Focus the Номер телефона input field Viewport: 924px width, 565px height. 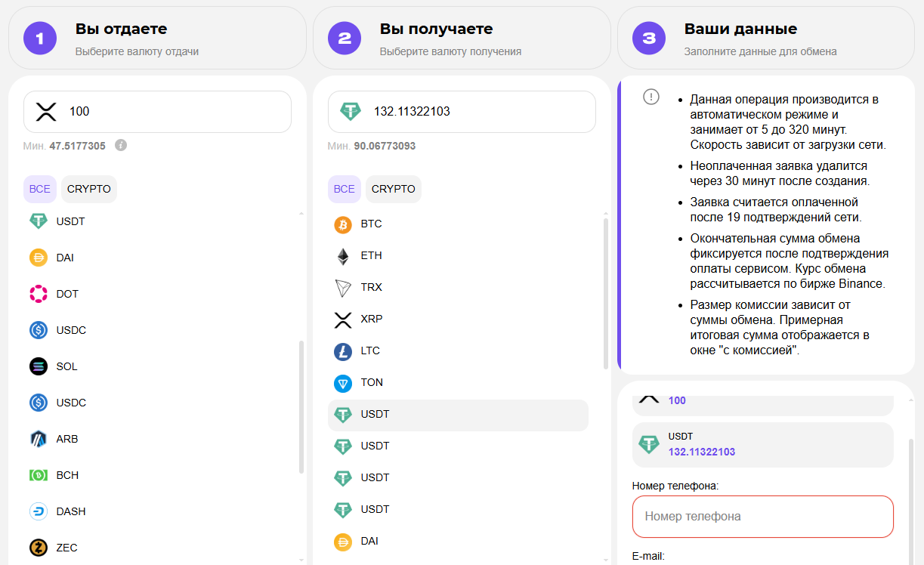(x=763, y=517)
